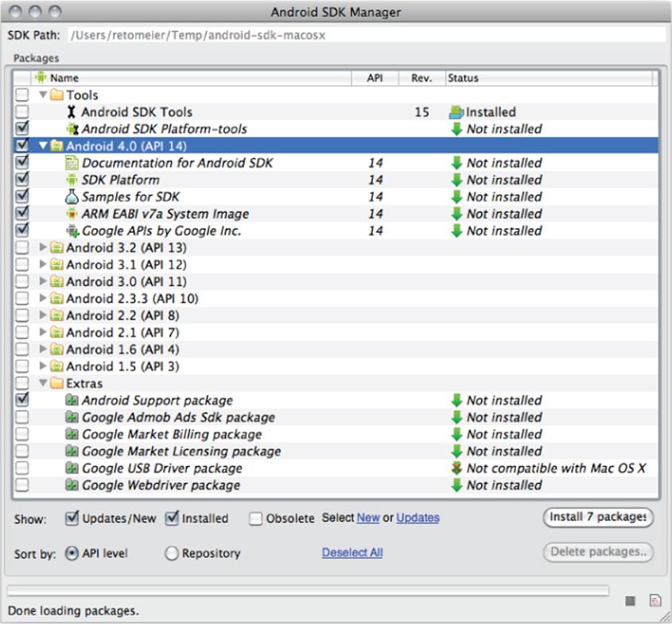Collapse the Android 4.0 (API 14) group

(43, 145)
